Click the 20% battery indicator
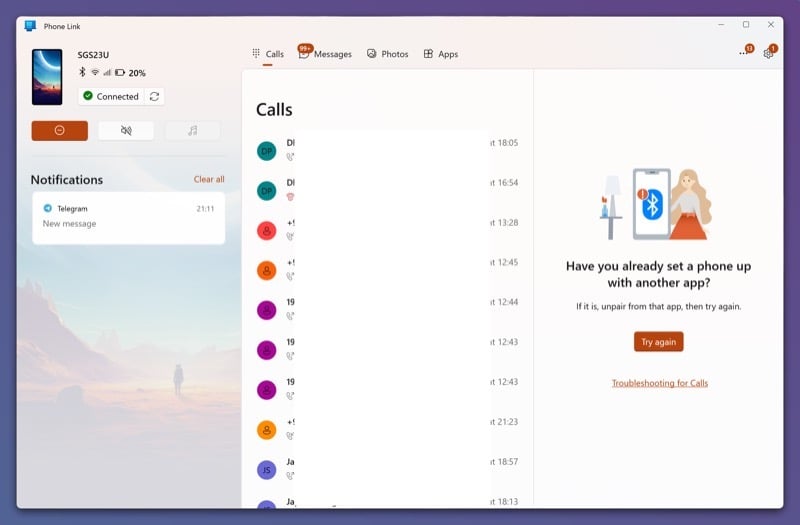 click(x=131, y=73)
